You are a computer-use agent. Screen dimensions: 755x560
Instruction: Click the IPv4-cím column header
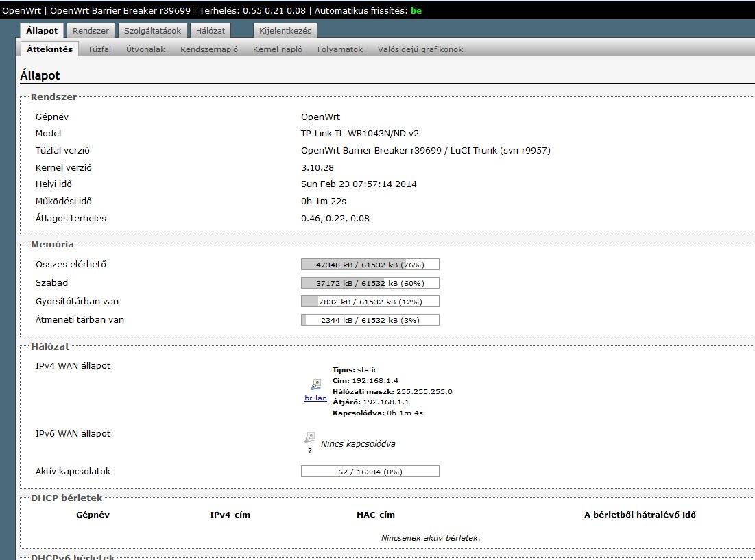(230, 515)
